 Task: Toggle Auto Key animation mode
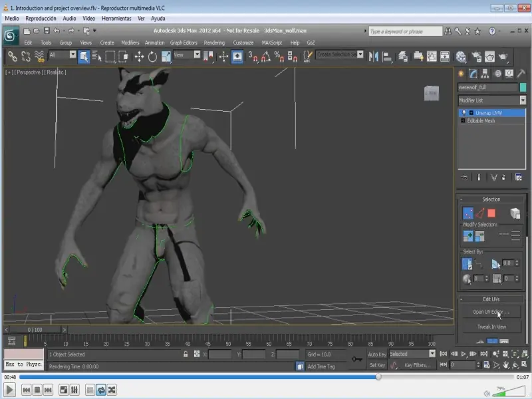click(x=377, y=354)
